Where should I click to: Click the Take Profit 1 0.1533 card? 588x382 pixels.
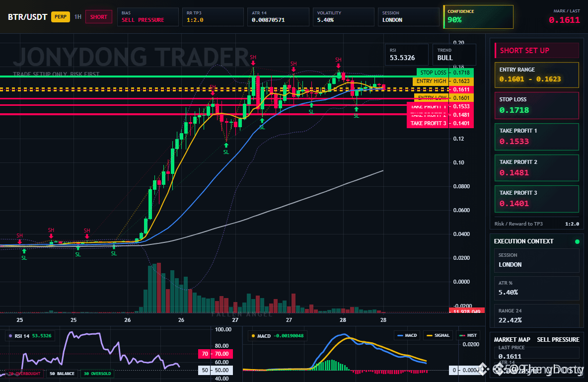point(537,137)
